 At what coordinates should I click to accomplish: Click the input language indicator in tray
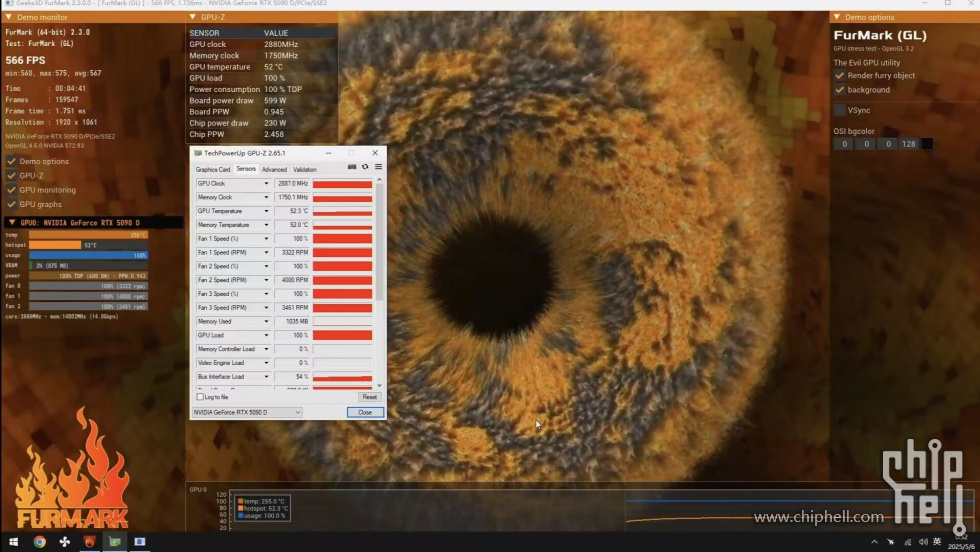[x=937, y=541]
